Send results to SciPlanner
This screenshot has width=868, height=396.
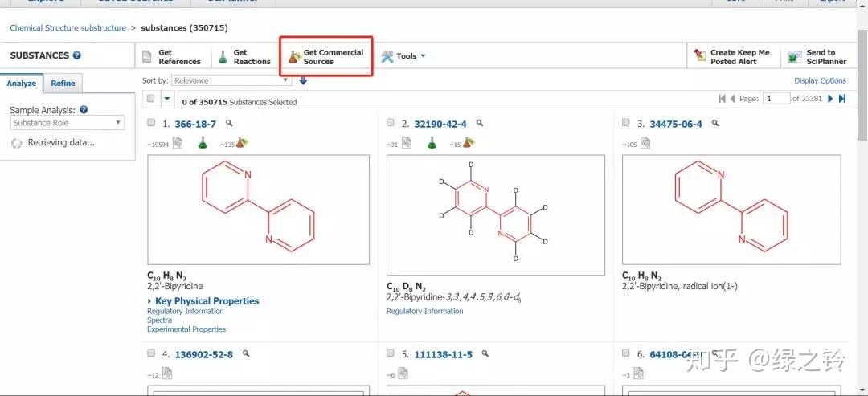pos(817,56)
